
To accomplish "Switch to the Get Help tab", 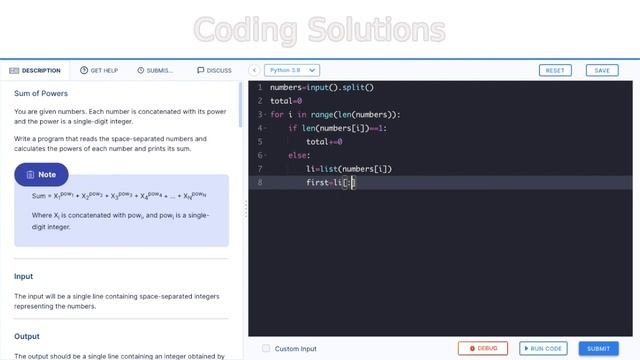I will click(99, 71).
